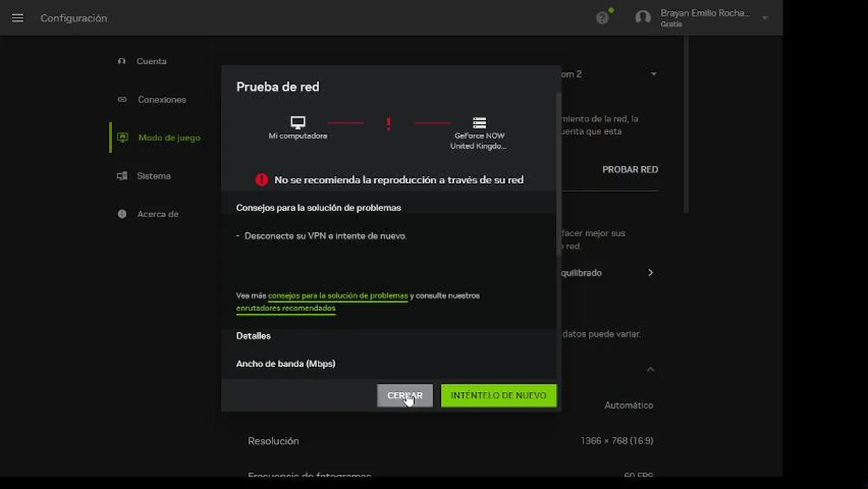Screen dimensions: 868x489
Task: Click the red error alert icon
Action: tap(261, 180)
